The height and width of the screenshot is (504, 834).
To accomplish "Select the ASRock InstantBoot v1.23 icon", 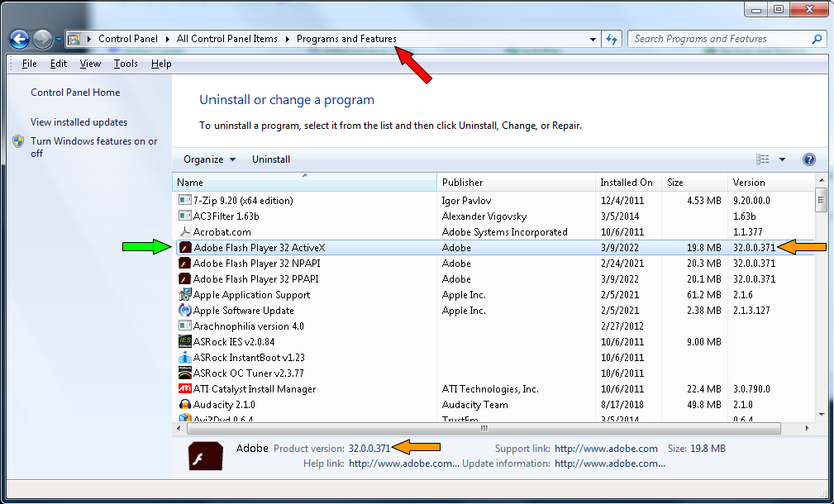I will click(184, 357).
